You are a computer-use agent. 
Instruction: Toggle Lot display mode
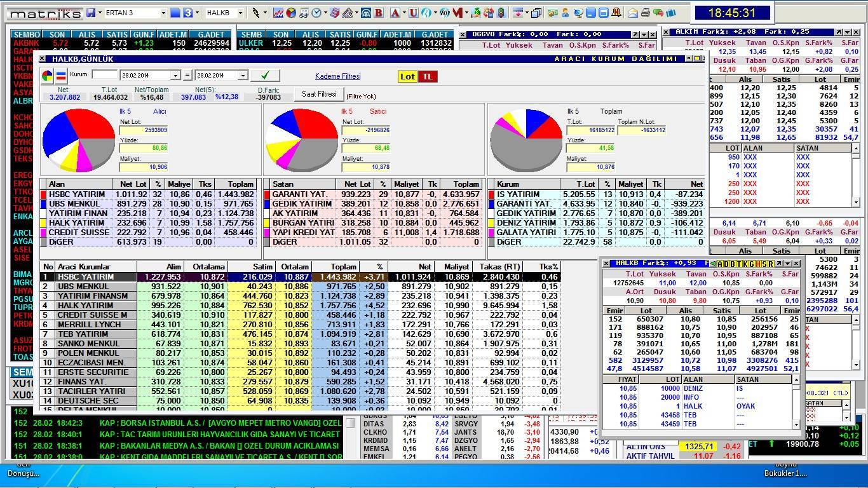407,76
